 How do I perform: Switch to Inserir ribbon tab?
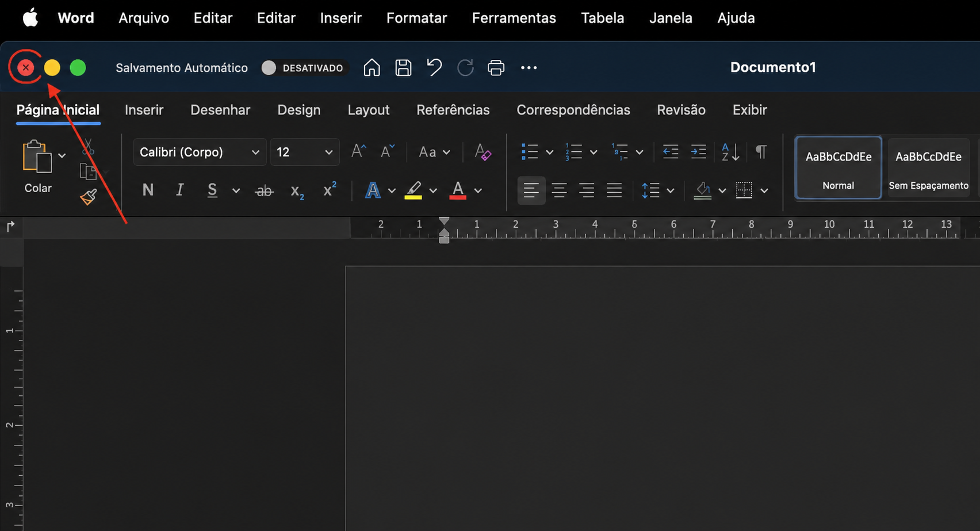tap(144, 110)
